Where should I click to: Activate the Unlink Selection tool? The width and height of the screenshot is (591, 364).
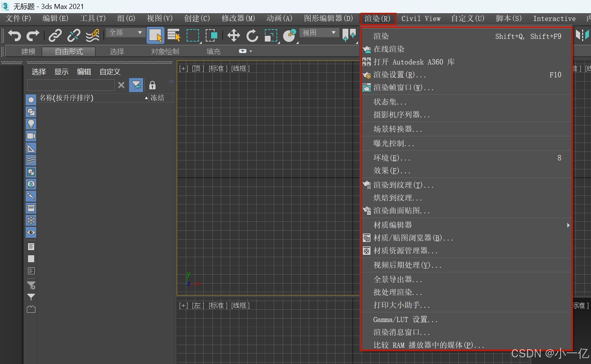73,35
